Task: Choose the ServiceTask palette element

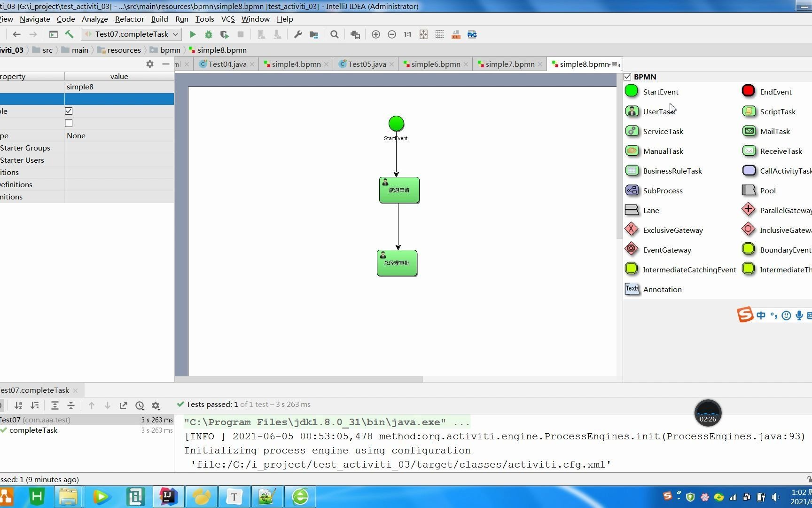Action: point(654,131)
